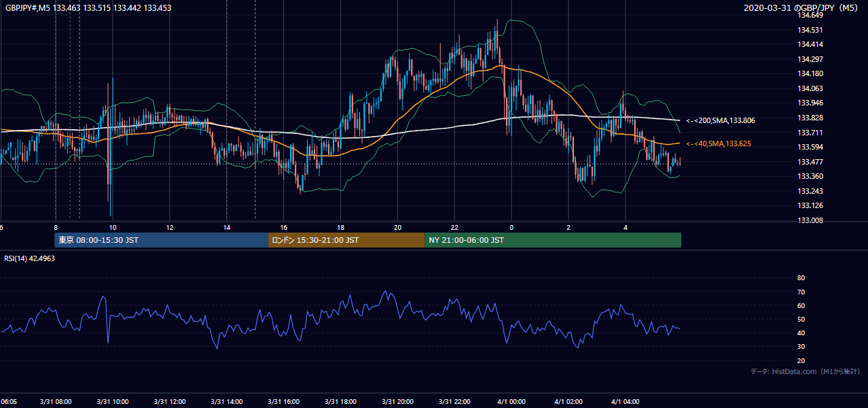Click RSI scale level 70
The width and height of the screenshot is (868, 408).
(x=801, y=292)
